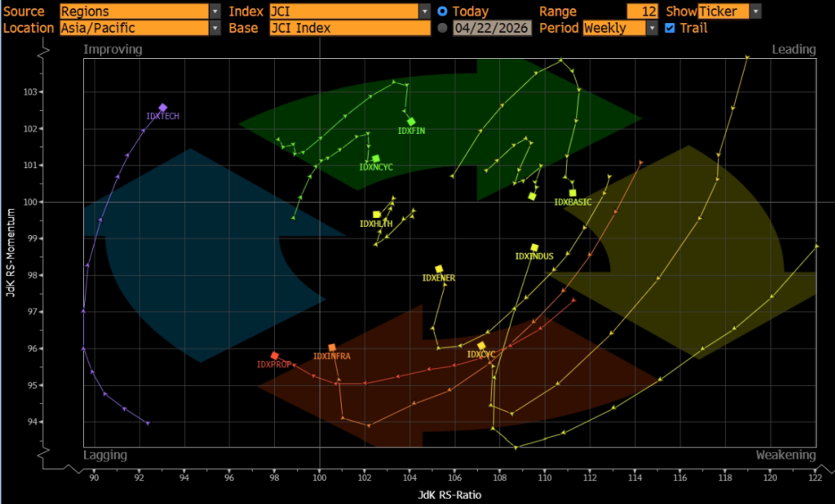Viewport: 835px width, 504px height.
Task: Click the IDXBASIC marker point
Action: pyautogui.click(x=572, y=193)
